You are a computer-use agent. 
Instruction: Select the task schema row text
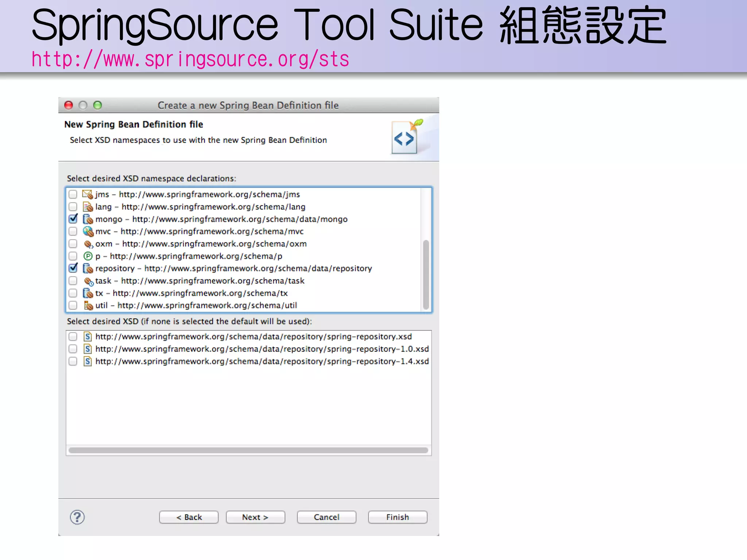coord(200,281)
